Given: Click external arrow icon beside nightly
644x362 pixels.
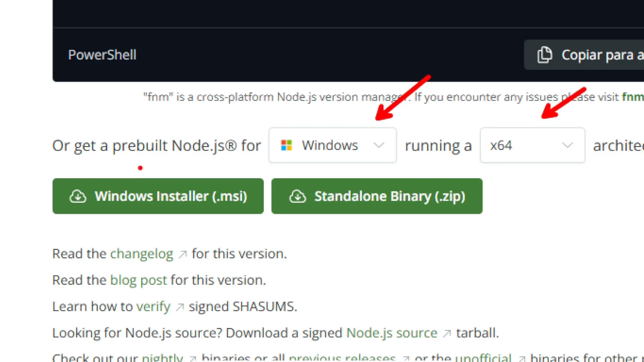Looking at the screenshot, I should [193, 359].
